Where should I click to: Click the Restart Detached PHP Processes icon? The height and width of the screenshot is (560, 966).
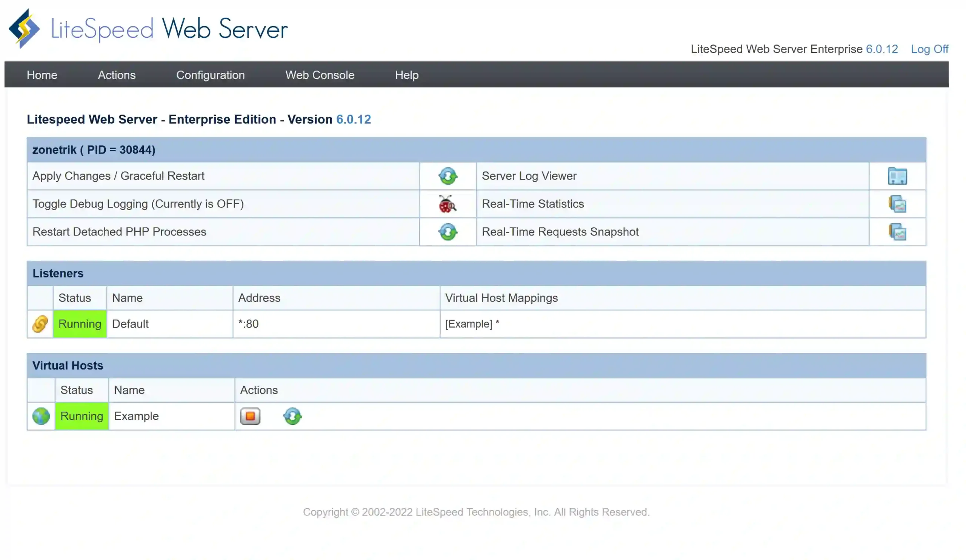point(448,232)
